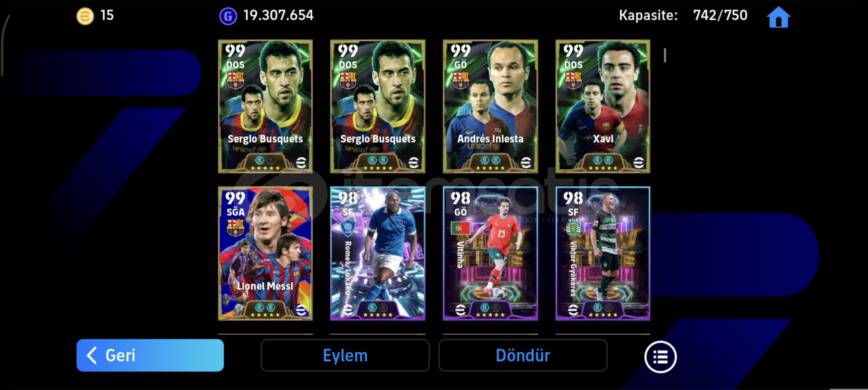
Task: Select the Xavi player card
Action: (603, 107)
